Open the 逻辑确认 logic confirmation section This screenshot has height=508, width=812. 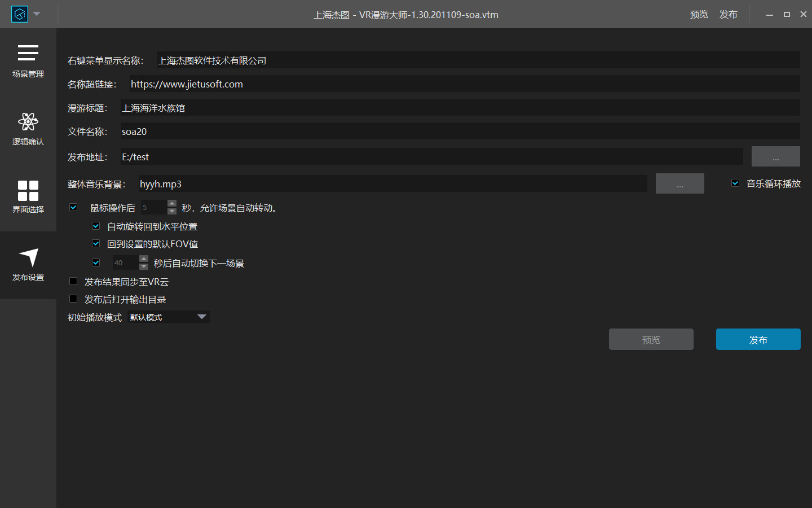(28, 129)
